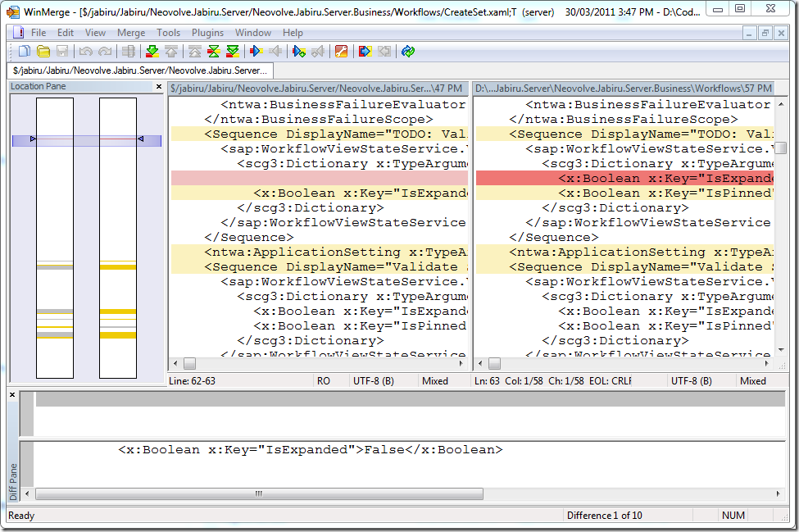
Task: Copy right and advance to next difference
Action: [299, 52]
